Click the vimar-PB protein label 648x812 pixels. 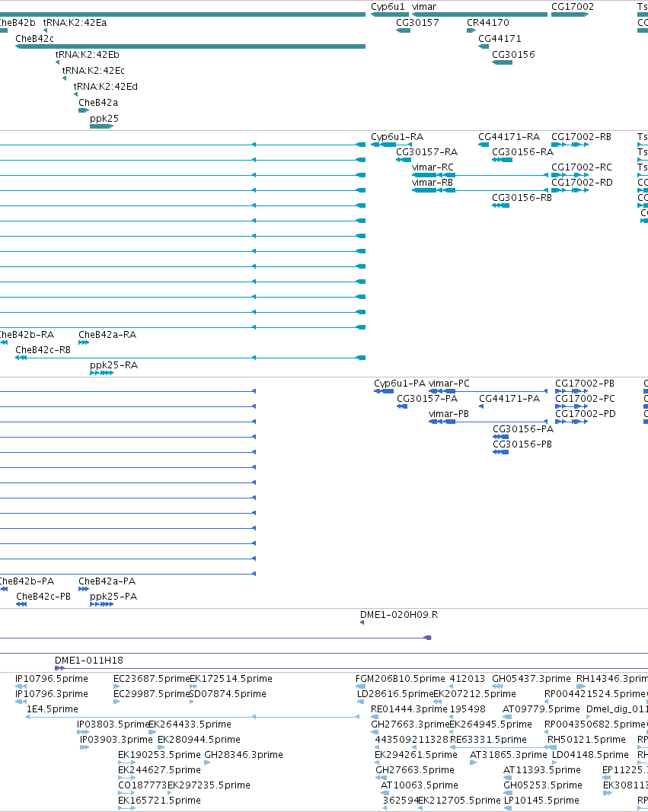pyautogui.click(x=448, y=414)
